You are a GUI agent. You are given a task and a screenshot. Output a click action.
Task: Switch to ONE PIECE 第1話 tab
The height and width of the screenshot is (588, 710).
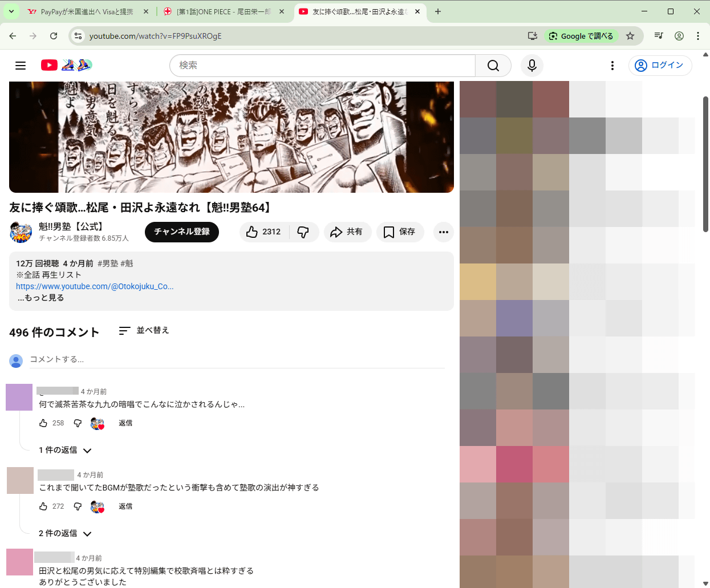[224, 11]
